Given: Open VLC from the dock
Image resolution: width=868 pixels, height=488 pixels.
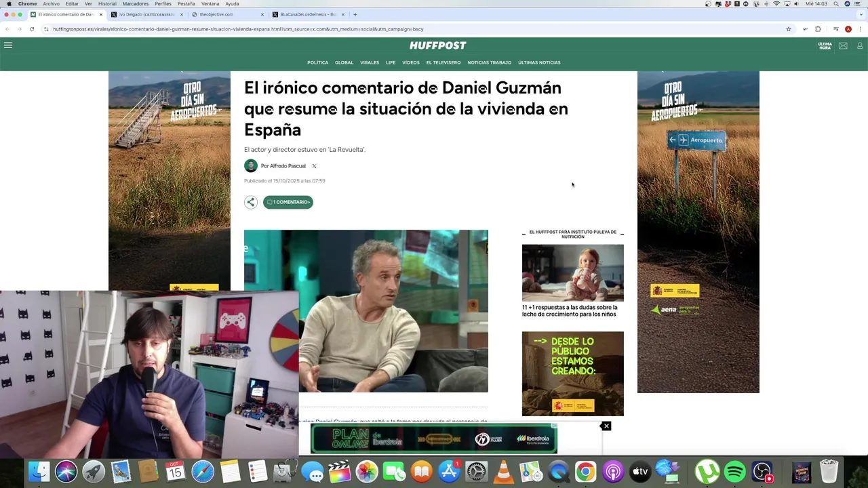Looking at the screenshot, I should (503, 472).
